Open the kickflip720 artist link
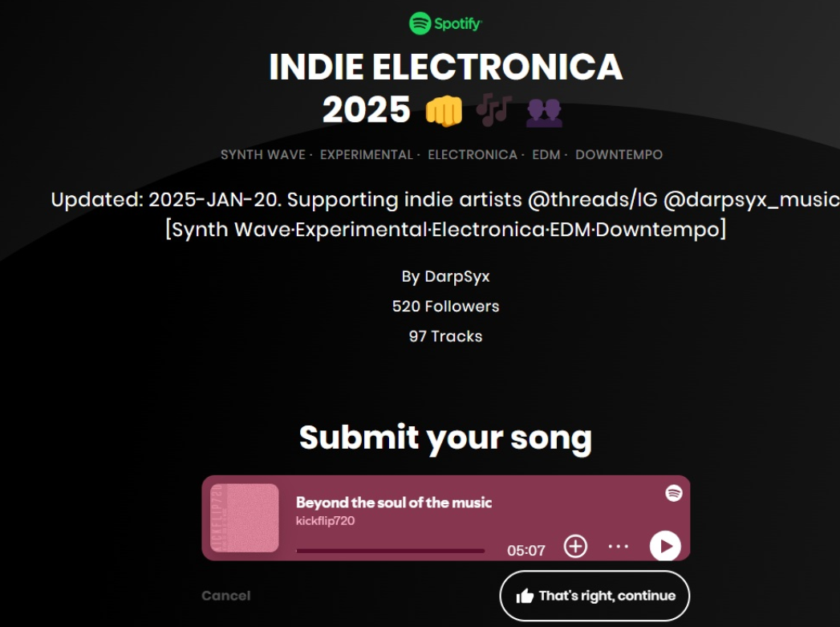Screen dimensions: 840x627 (325, 521)
